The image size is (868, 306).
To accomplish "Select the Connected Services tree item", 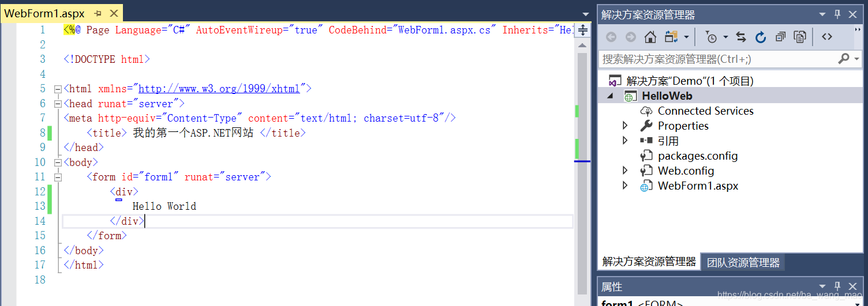I will (x=705, y=111).
